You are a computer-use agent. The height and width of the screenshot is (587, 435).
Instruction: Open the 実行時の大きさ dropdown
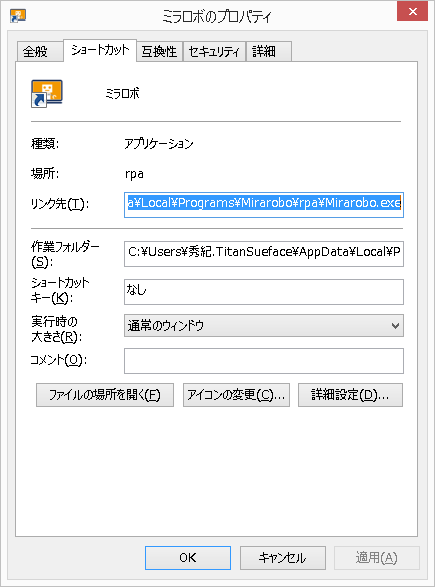point(264,325)
